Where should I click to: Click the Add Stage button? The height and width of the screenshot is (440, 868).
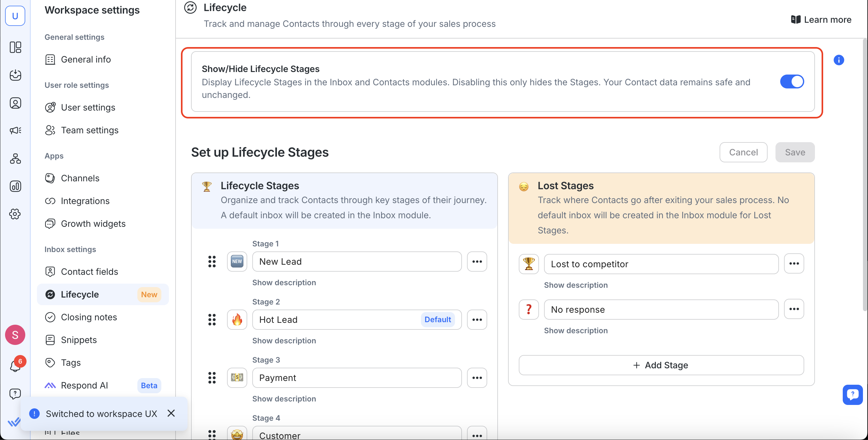tap(661, 365)
